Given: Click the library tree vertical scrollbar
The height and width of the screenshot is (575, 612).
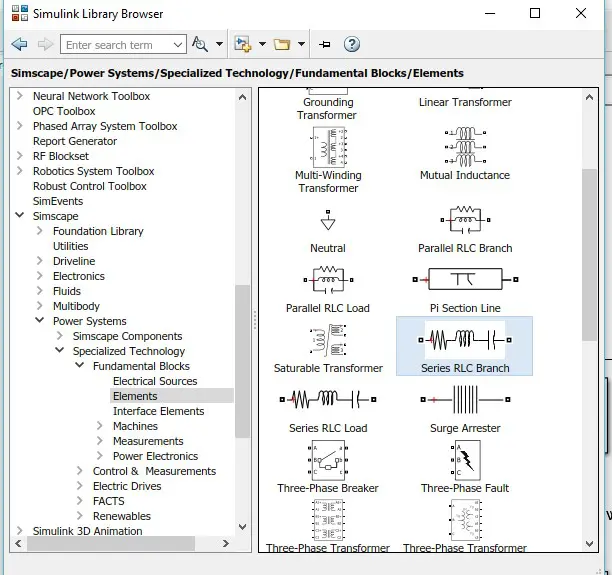Looking at the screenshot, I should point(242,360).
